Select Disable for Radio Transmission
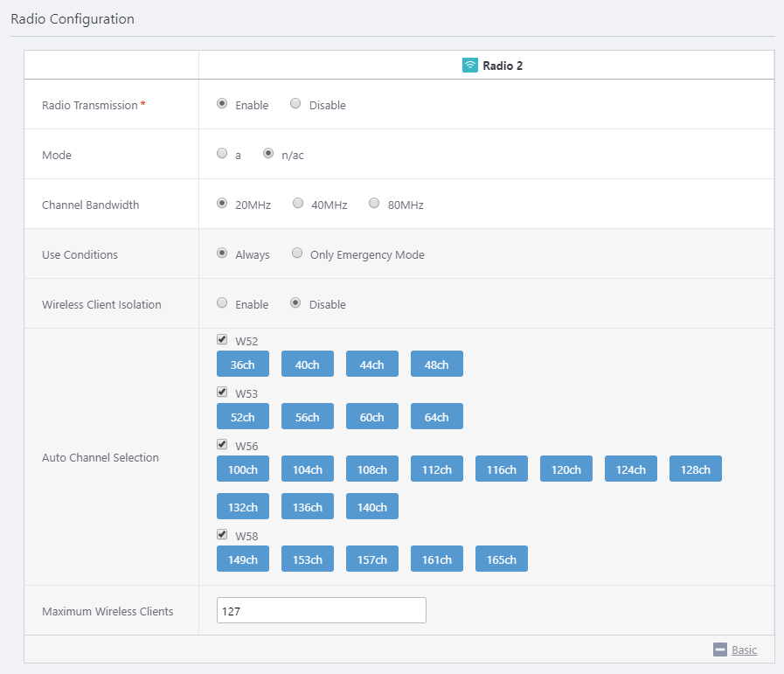This screenshot has height=674, width=784. [x=295, y=103]
